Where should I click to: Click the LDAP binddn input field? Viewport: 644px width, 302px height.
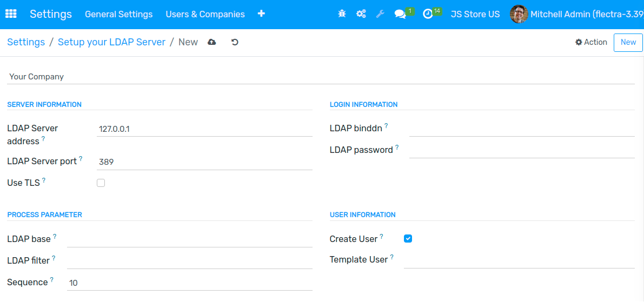click(522, 129)
